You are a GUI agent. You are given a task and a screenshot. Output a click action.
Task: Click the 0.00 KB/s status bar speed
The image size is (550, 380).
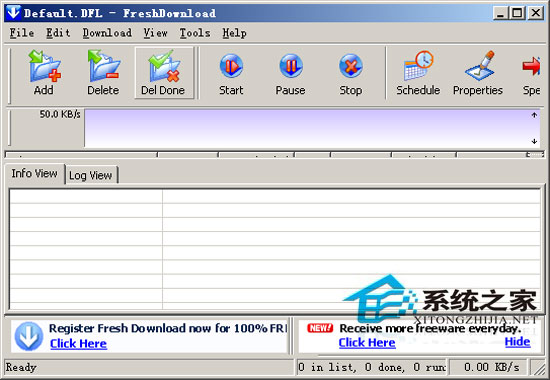tap(491, 367)
